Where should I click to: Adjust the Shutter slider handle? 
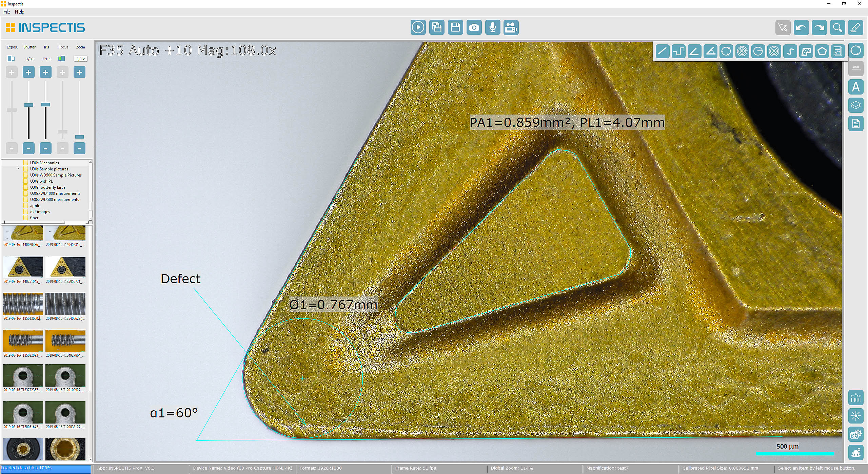click(x=28, y=105)
